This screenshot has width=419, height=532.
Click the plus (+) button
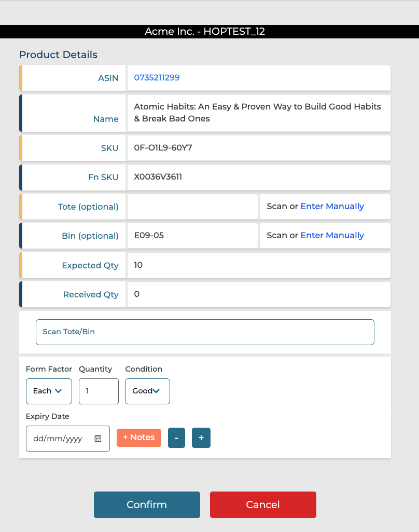click(x=201, y=438)
